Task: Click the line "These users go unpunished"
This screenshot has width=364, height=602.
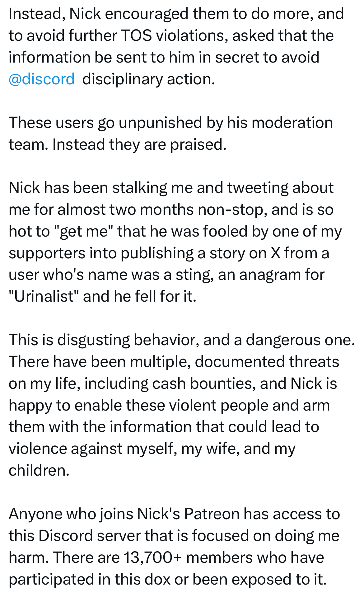Action: [171, 123]
